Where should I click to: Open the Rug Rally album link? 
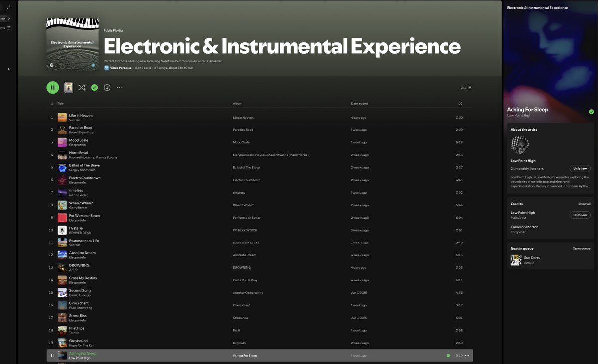point(240,343)
